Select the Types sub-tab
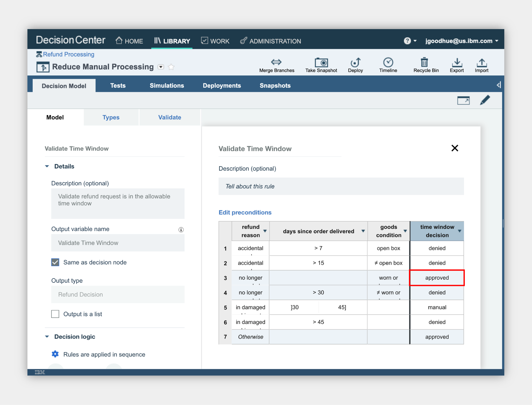Screen dimensions: 532x405 [111, 117]
